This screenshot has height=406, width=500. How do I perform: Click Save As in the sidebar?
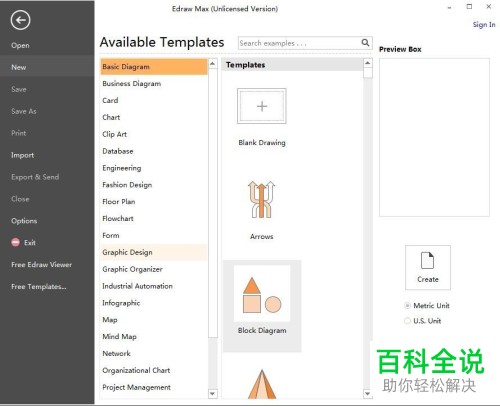[24, 111]
